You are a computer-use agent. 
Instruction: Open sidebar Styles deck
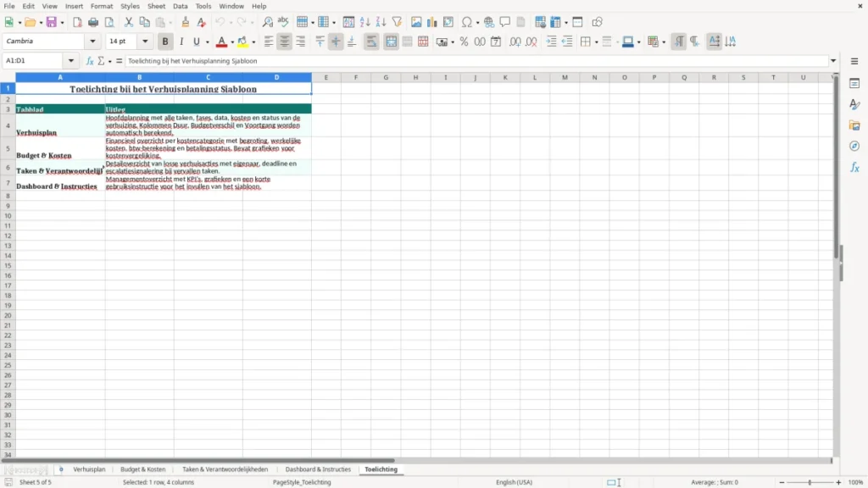pyautogui.click(x=854, y=104)
